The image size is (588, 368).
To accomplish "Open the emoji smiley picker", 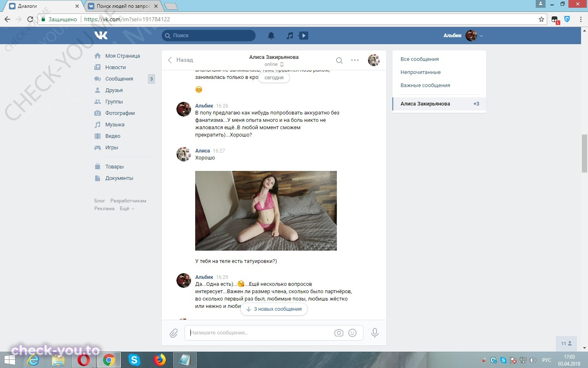I will [352, 333].
